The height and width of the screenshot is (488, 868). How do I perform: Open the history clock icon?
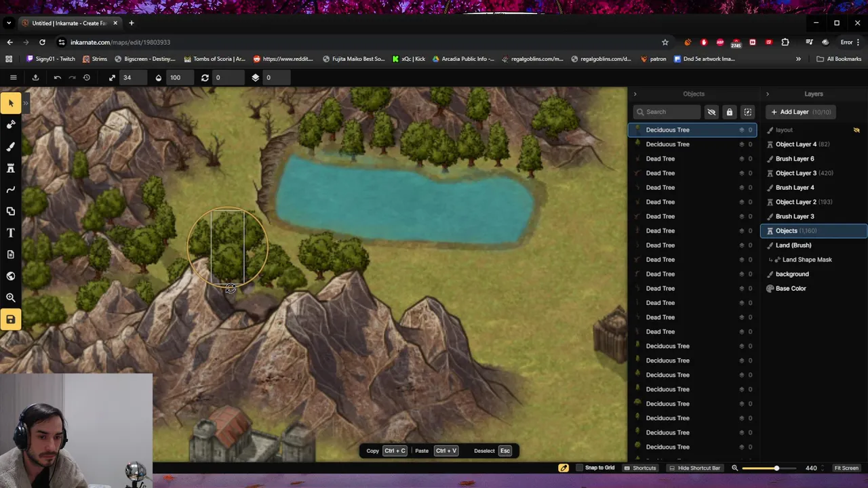tap(87, 77)
